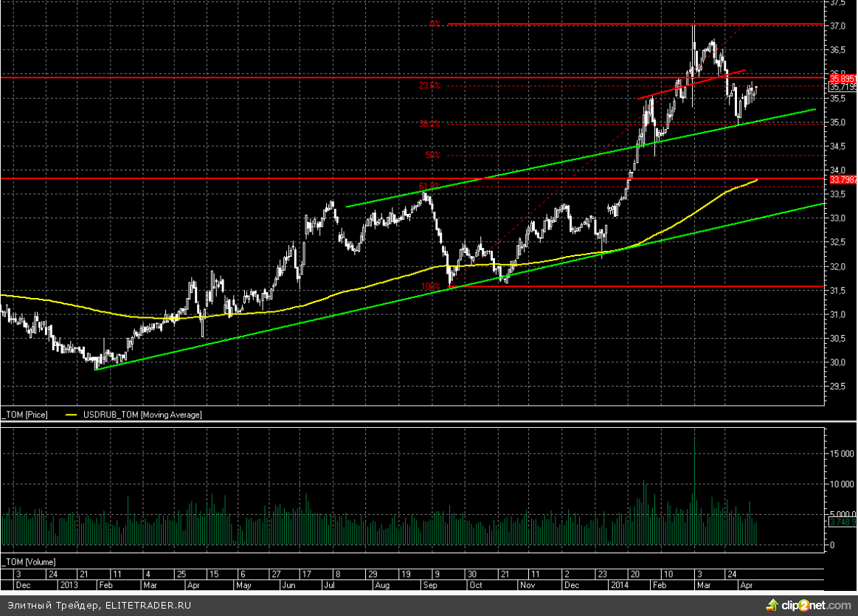Click the date 15 on time axis
This screenshot has width=858, height=616.
(214, 574)
